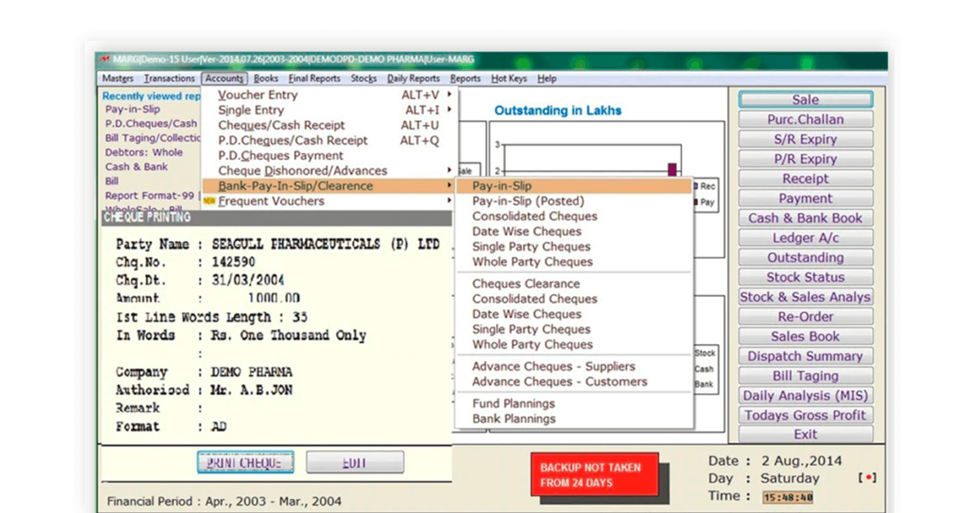Open the Accounts menu
This screenshot has height=513, width=980.
(225, 78)
